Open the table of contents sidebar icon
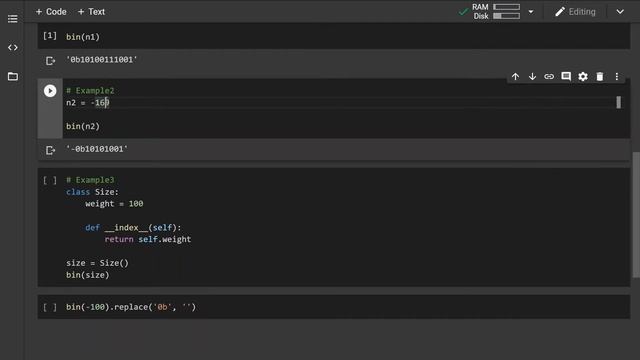The width and height of the screenshot is (640, 360). [x=13, y=19]
